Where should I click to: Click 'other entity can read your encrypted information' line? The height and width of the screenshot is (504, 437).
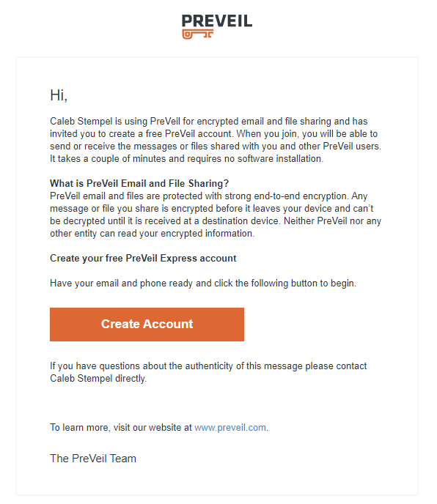152,234
